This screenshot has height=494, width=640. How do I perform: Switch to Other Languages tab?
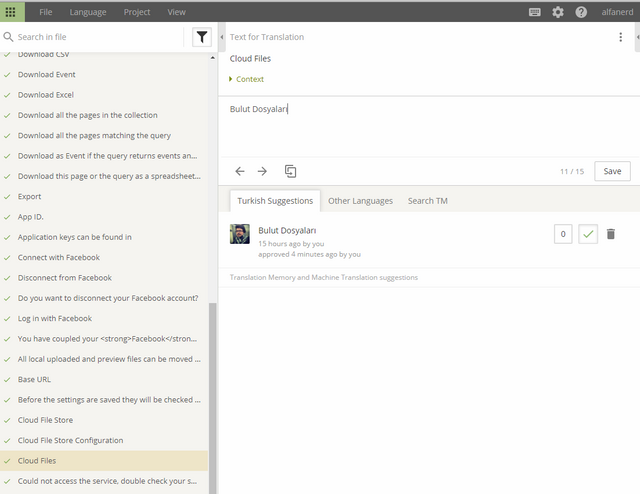(x=360, y=201)
